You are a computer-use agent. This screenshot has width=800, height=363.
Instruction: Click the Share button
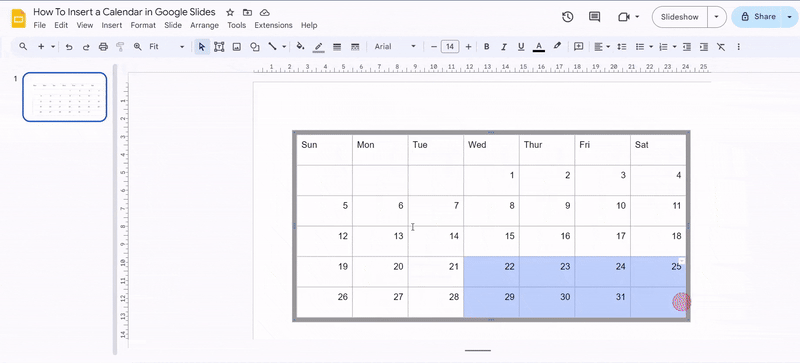click(759, 17)
